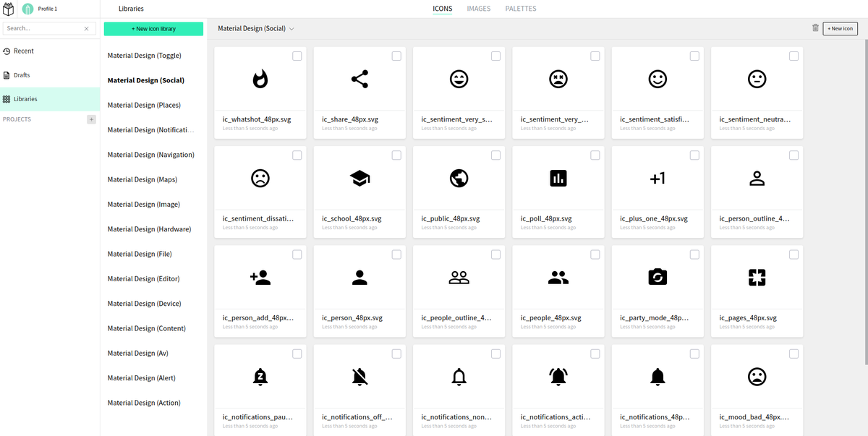Open the poll bar chart icon

(558, 179)
